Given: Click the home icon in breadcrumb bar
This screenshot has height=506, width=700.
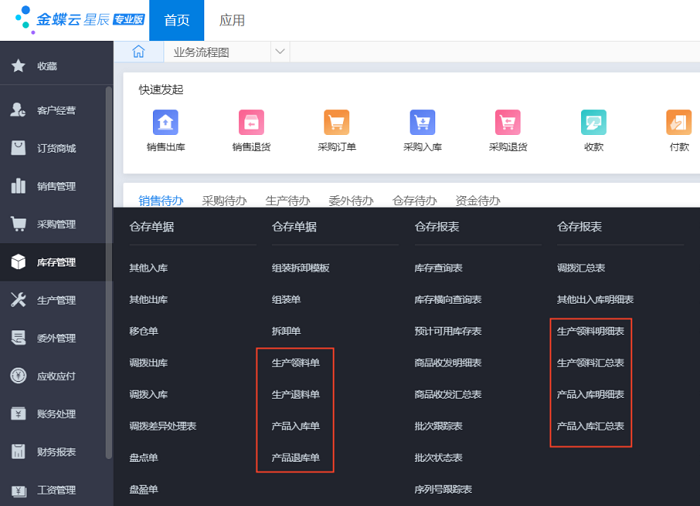Looking at the screenshot, I should [x=139, y=52].
